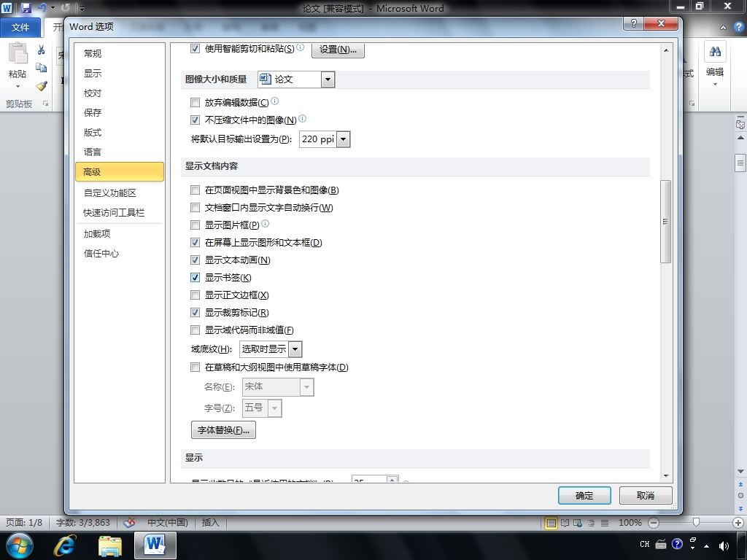Click the proofing status icon in status bar

coord(129,522)
